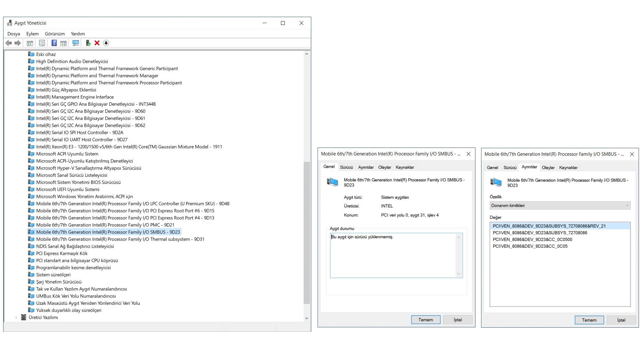Click İptal in the Ayrıntılar properties dialog
The width and height of the screenshot is (644, 345).
[x=621, y=320]
